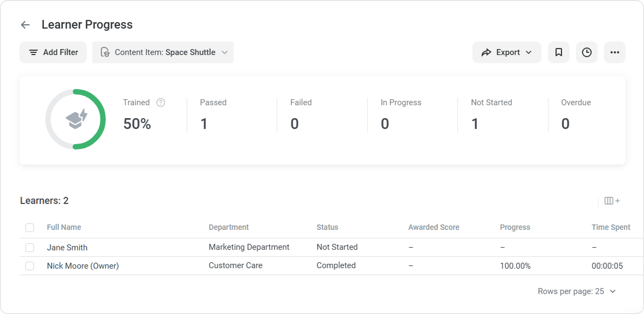Click the Add Filter button
Viewport: 644px width, 314px height.
coord(53,52)
